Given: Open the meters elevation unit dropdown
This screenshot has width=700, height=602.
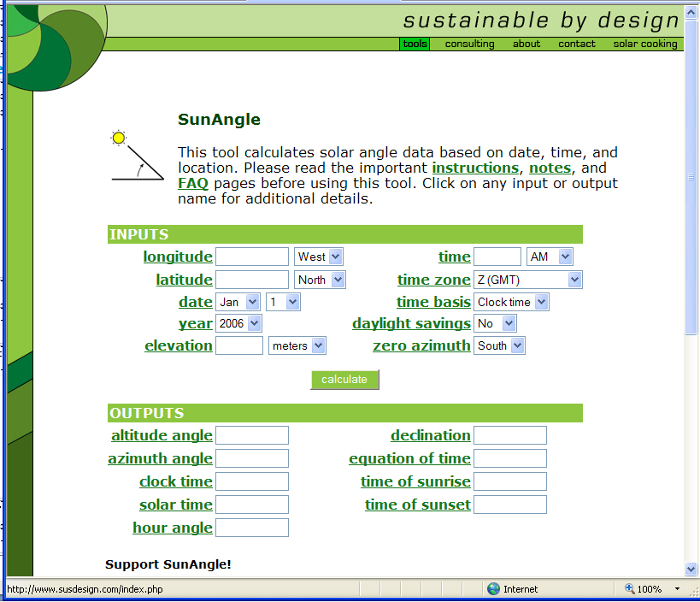Looking at the screenshot, I should tap(297, 345).
